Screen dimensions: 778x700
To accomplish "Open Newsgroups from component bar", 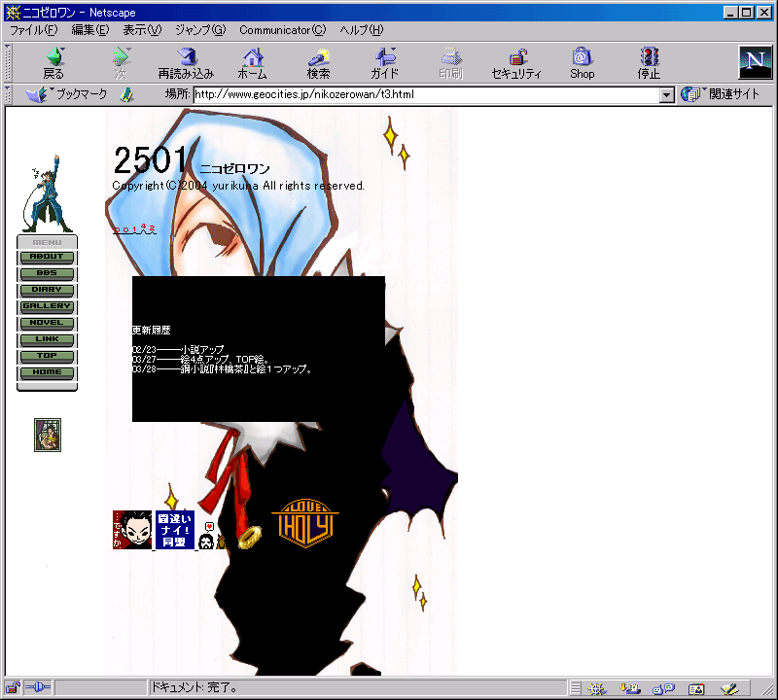I will pyautogui.click(x=663, y=688).
